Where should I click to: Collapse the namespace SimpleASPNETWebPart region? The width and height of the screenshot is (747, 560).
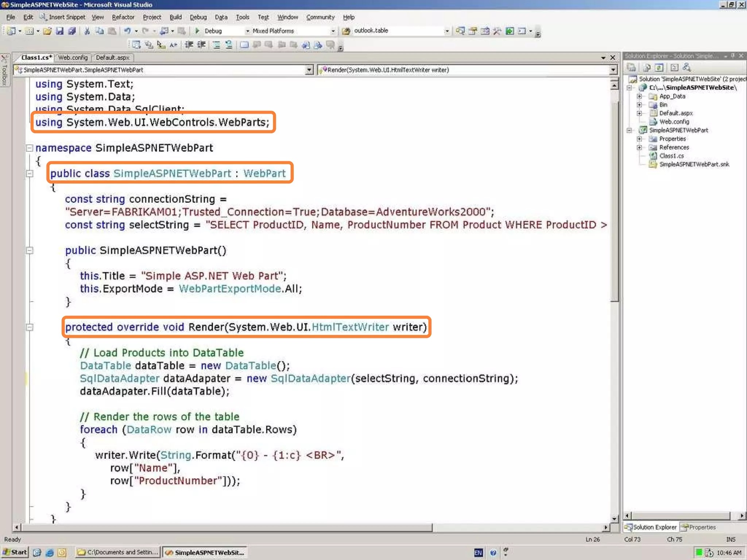(30, 148)
